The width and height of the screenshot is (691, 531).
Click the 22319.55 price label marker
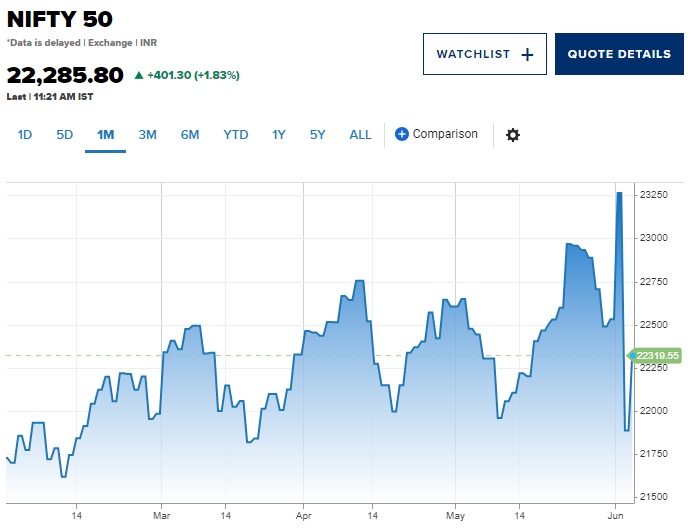point(658,356)
